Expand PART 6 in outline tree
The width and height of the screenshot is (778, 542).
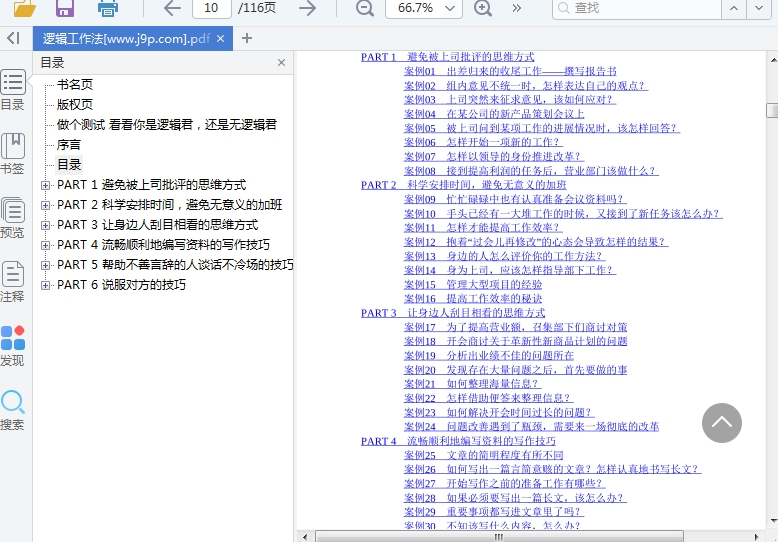pyautogui.click(x=45, y=285)
